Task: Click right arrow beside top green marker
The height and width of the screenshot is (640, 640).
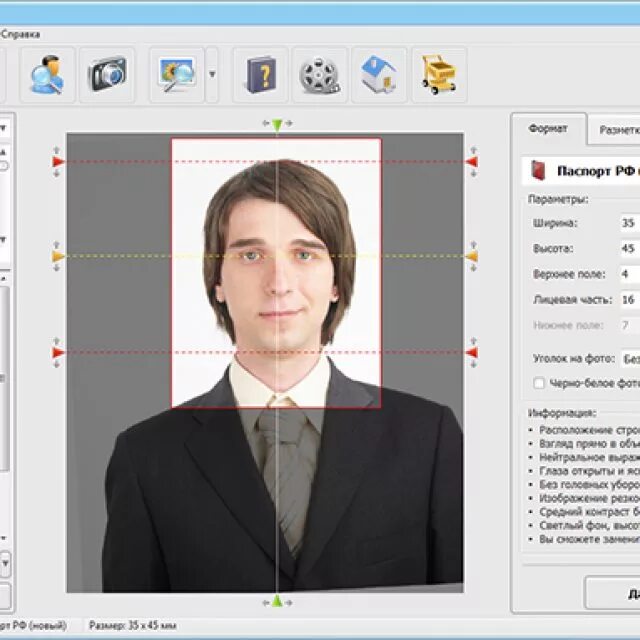Action: coord(289,123)
